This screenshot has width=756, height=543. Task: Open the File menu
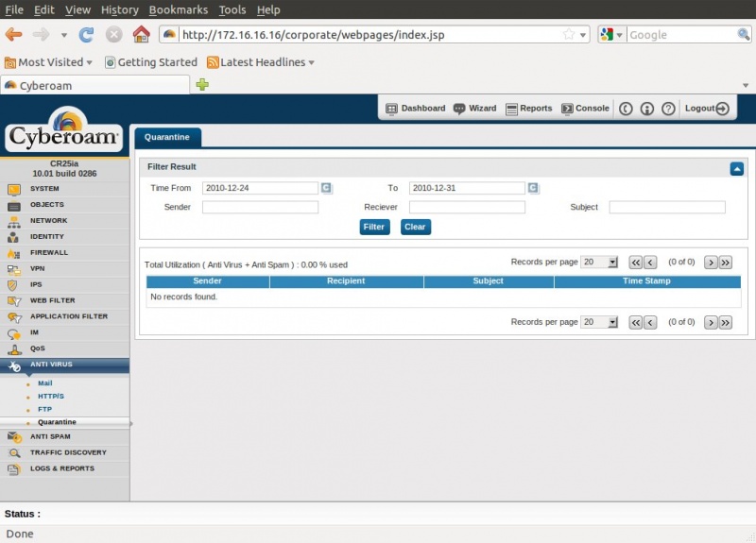click(x=14, y=9)
